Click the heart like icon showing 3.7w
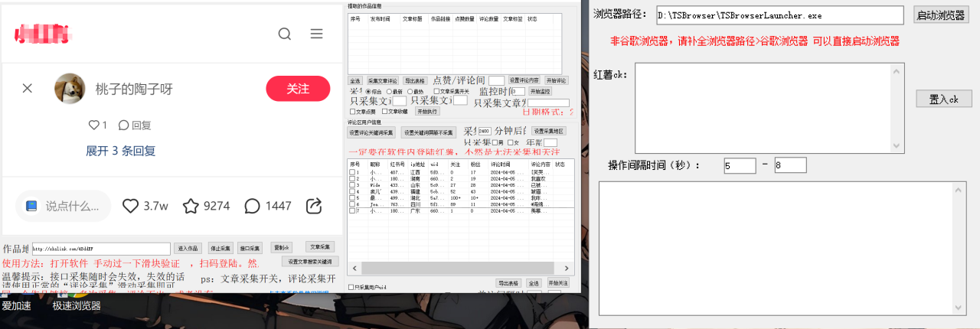Screen dimensions: 980x329 click(131, 206)
